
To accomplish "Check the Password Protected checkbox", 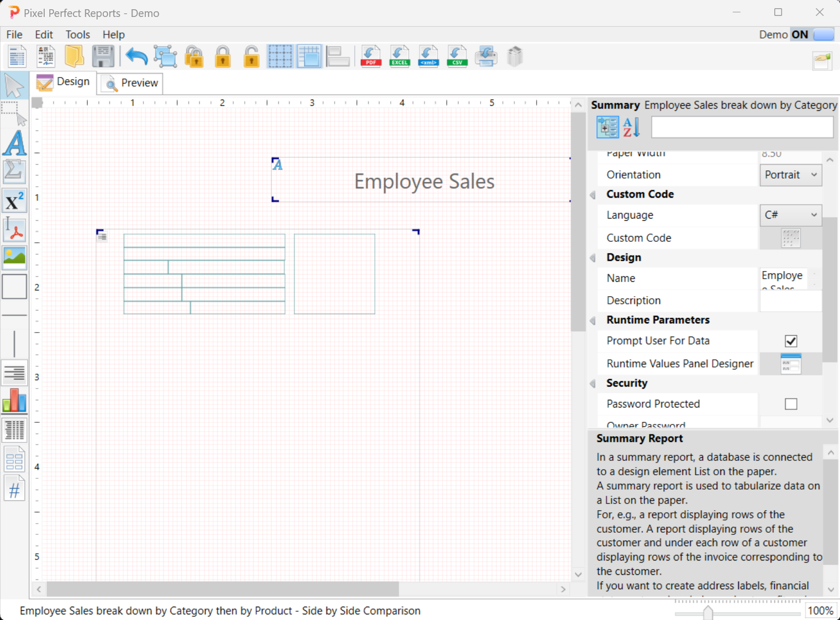I will (x=791, y=404).
